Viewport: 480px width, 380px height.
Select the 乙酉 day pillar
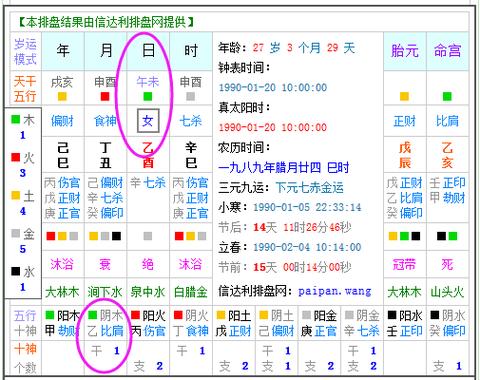148,155
